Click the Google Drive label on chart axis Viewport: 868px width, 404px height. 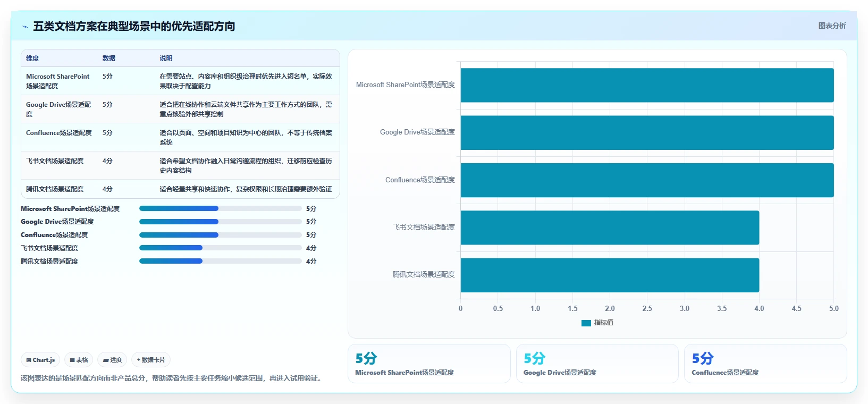pos(417,132)
